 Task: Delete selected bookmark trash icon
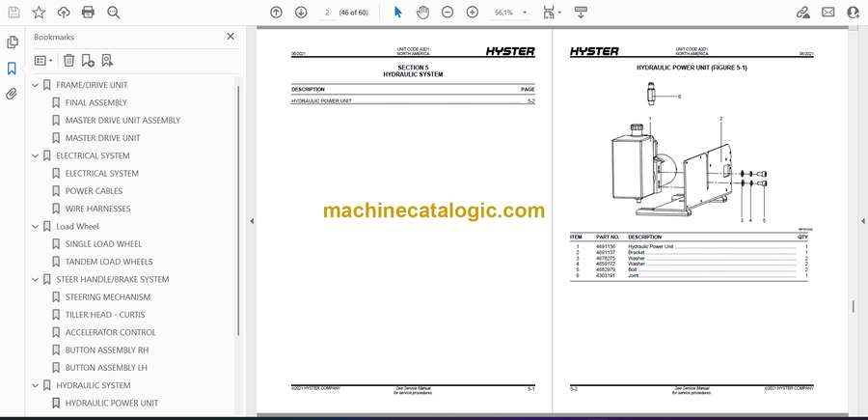point(68,61)
